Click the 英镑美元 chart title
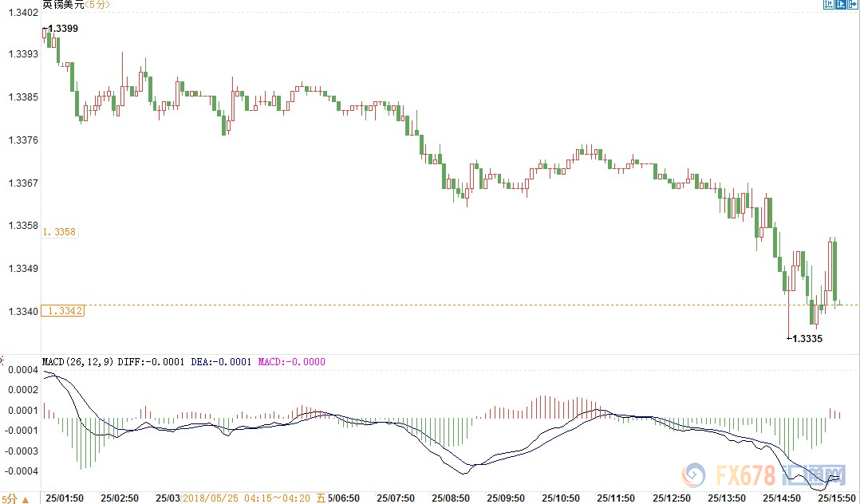 pos(61,5)
